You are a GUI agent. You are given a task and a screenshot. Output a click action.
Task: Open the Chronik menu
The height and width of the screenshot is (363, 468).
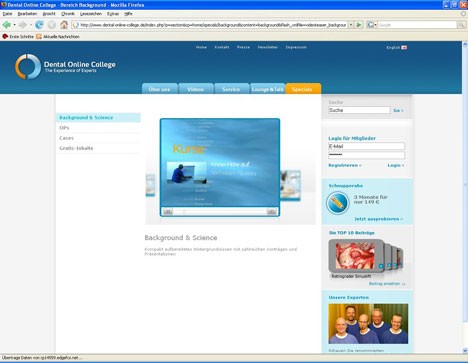(68, 14)
